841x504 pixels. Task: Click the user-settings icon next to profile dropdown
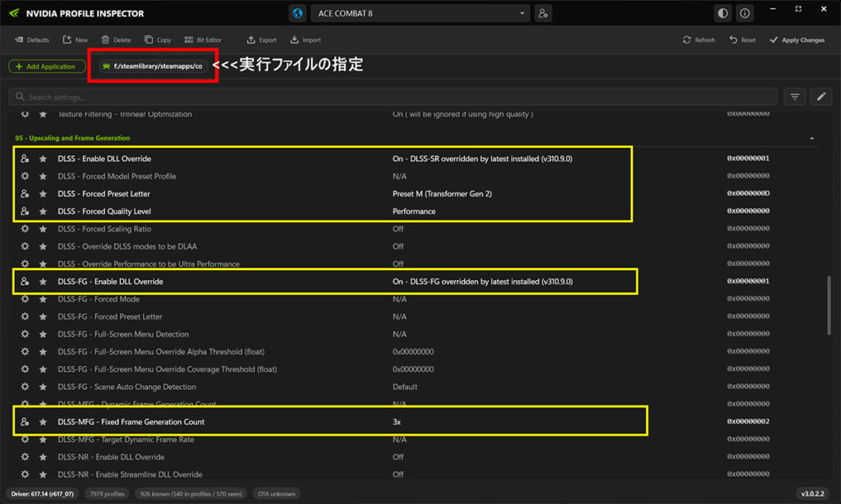543,13
